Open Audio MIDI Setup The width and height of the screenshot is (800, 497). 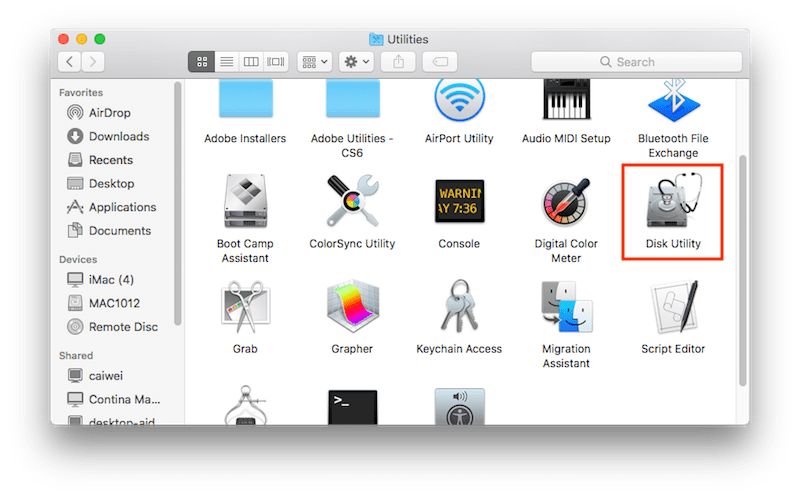point(566,100)
